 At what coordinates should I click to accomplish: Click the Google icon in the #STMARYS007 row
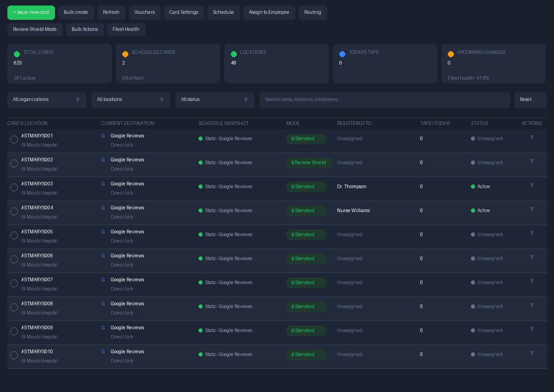pos(103,280)
